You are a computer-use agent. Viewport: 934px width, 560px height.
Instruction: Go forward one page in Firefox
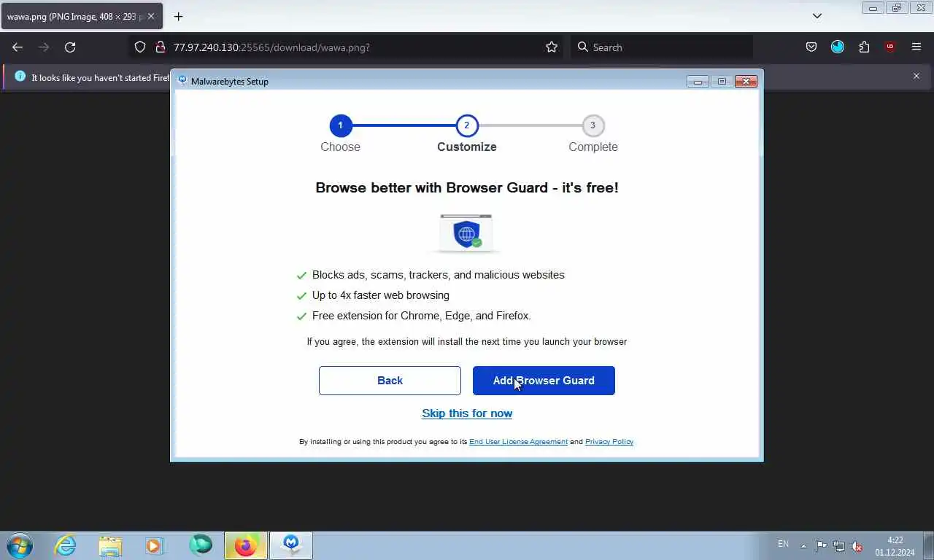pos(44,47)
